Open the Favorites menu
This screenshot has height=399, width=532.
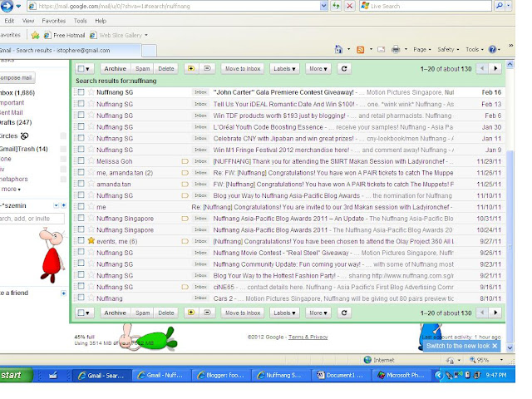pos(53,21)
